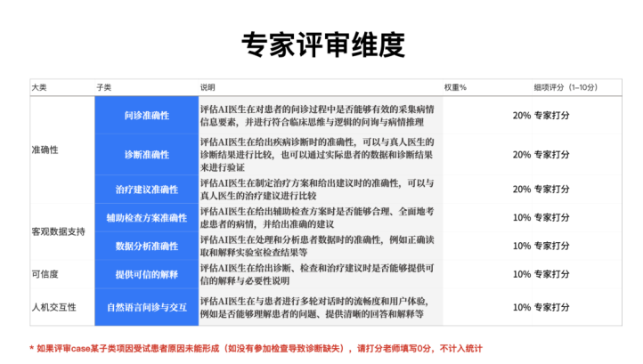
Task: Select the 大类 column header
Action: 39,87
